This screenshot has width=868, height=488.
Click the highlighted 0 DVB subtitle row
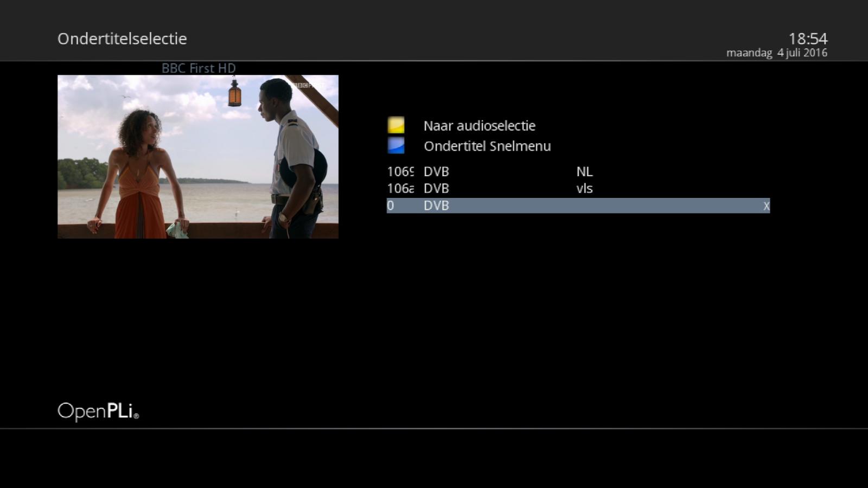pos(578,206)
